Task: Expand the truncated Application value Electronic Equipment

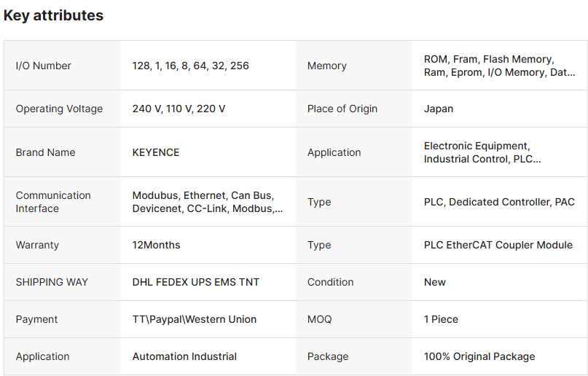Action: click(x=482, y=152)
